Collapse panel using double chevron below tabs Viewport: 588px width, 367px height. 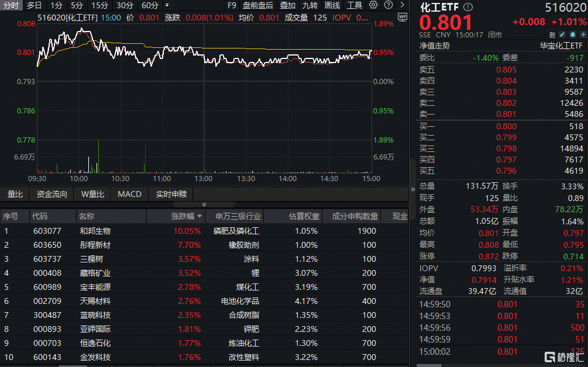(x=204, y=205)
